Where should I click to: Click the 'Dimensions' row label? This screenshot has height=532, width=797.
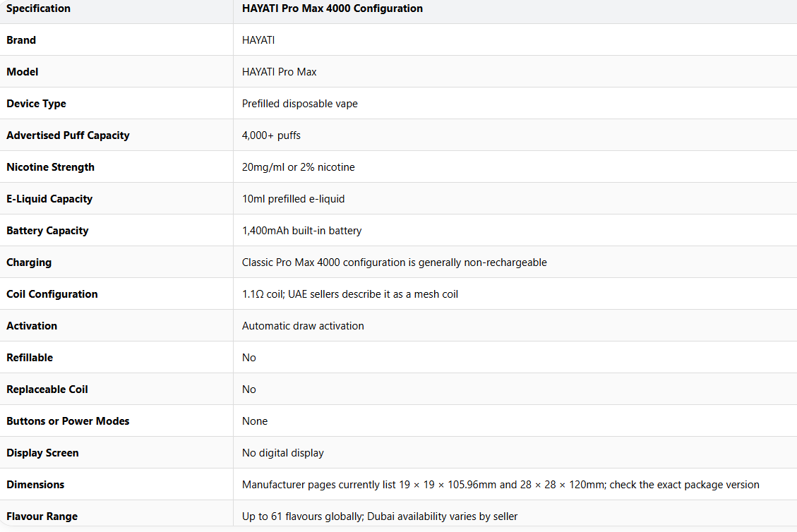coord(35,485)
